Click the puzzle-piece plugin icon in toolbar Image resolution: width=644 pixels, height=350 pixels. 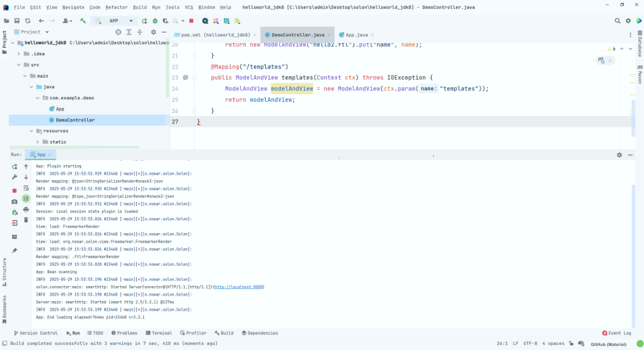pos(237,21)
